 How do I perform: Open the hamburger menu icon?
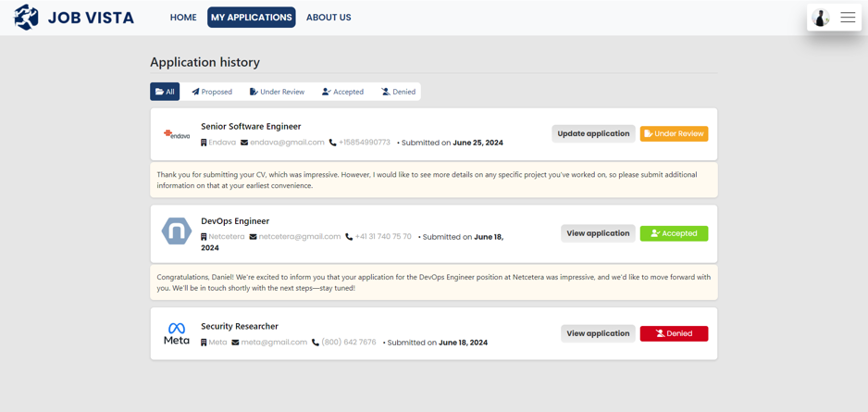point(848,18)
